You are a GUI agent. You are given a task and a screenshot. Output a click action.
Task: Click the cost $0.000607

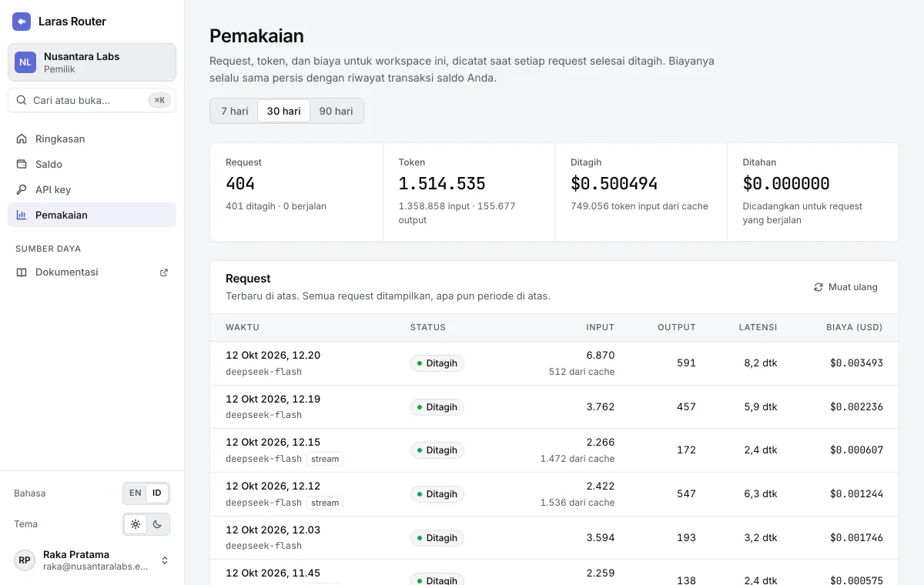pos(856,450)
